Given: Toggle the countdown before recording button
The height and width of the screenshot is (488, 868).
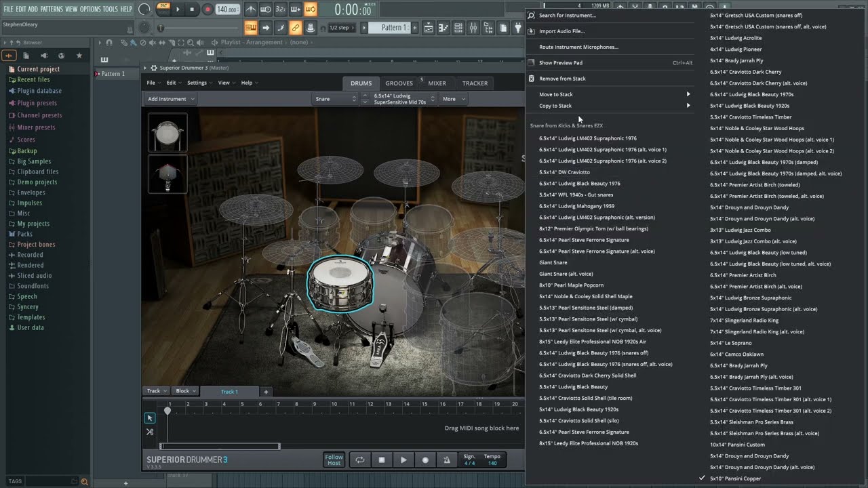Looking at the screenshot, I should pyautogui.click(x=281, y=9).
